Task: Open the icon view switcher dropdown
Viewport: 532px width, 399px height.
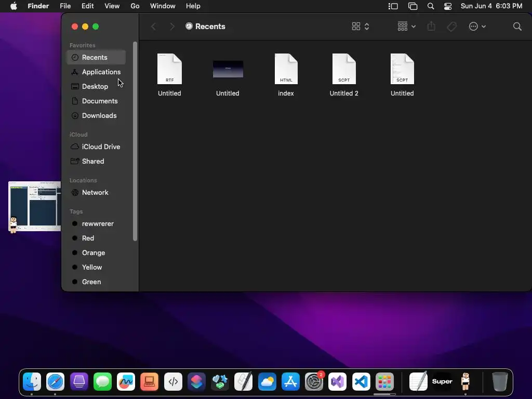Action: click(361, 26)
